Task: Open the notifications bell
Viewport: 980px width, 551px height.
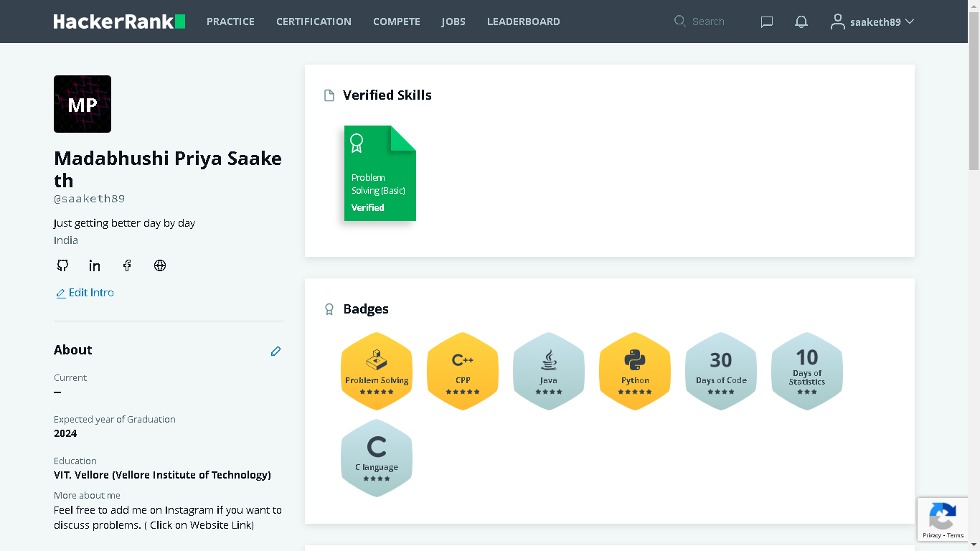Action: click(801, 22)
